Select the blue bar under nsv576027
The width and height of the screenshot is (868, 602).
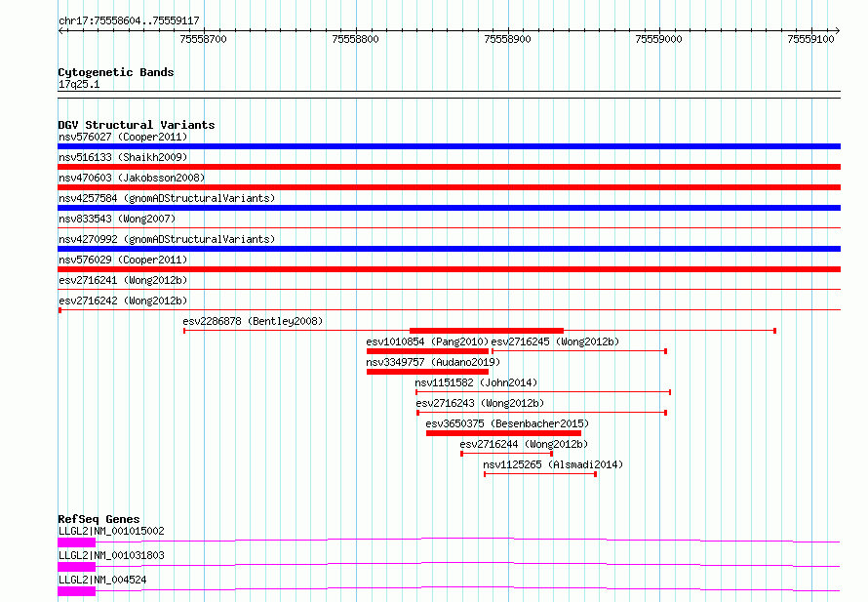tap(449, 146)
